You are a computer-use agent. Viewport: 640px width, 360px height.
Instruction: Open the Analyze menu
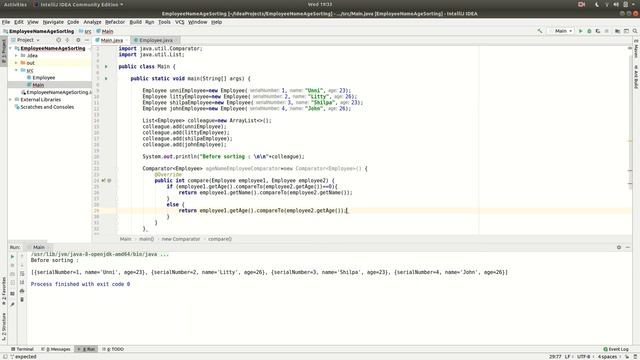[x=92, y=22]
